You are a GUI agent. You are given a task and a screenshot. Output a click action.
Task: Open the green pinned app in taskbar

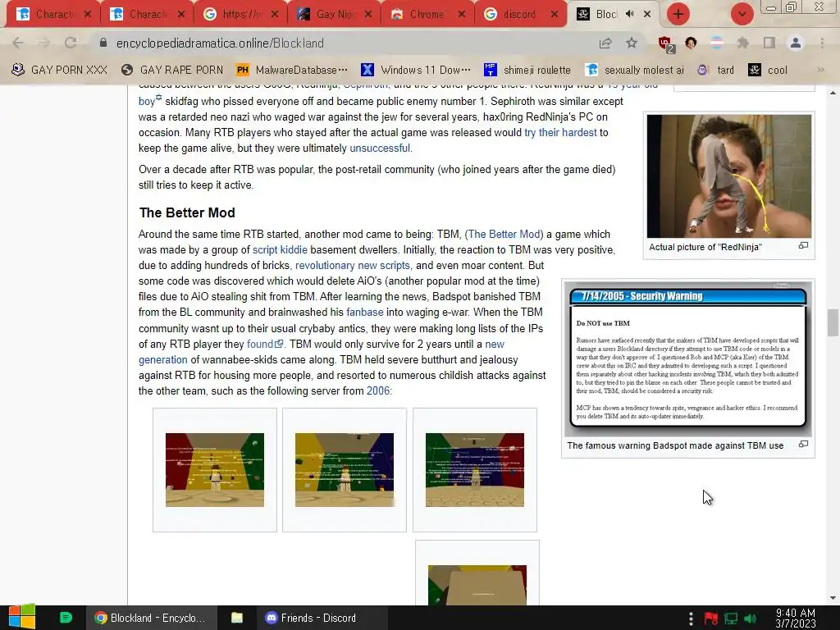(66, 618)
